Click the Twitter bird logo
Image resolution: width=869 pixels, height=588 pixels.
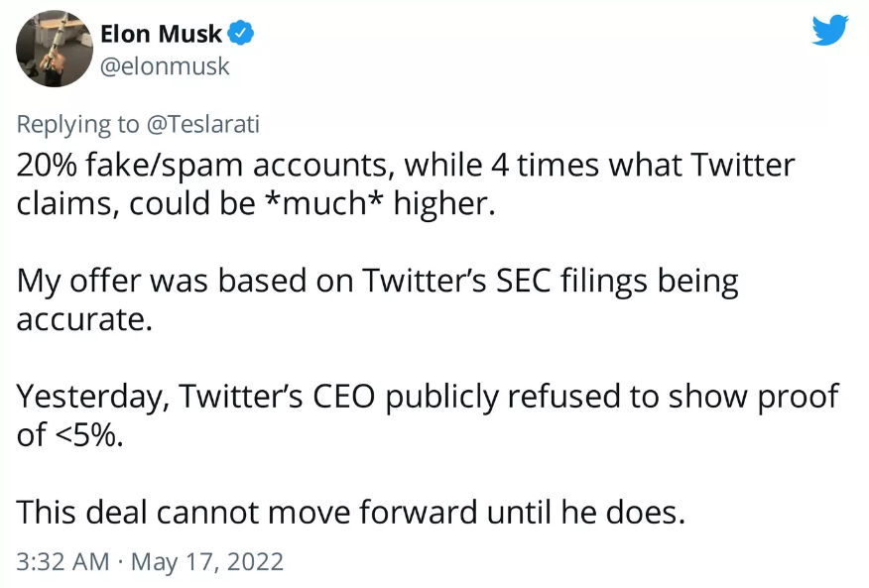point(830,31)
